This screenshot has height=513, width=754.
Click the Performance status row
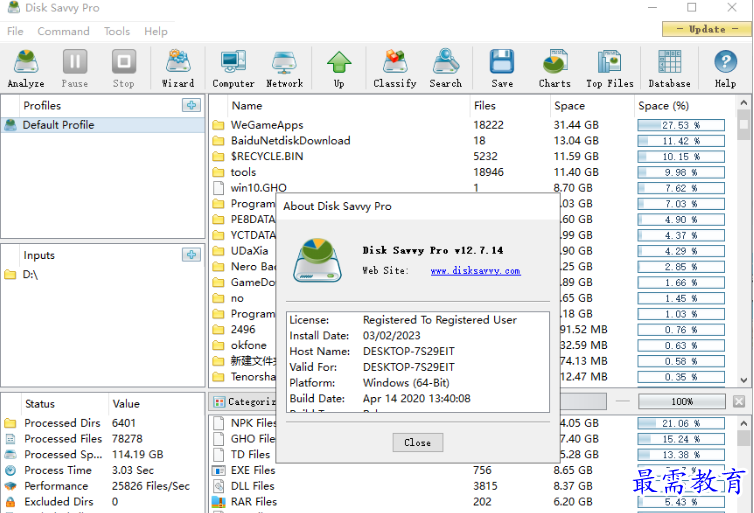tap(103, 486)
